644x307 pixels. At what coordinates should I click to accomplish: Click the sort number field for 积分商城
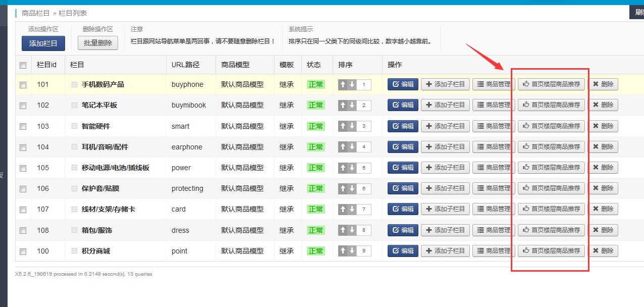(x=364, y=251)
